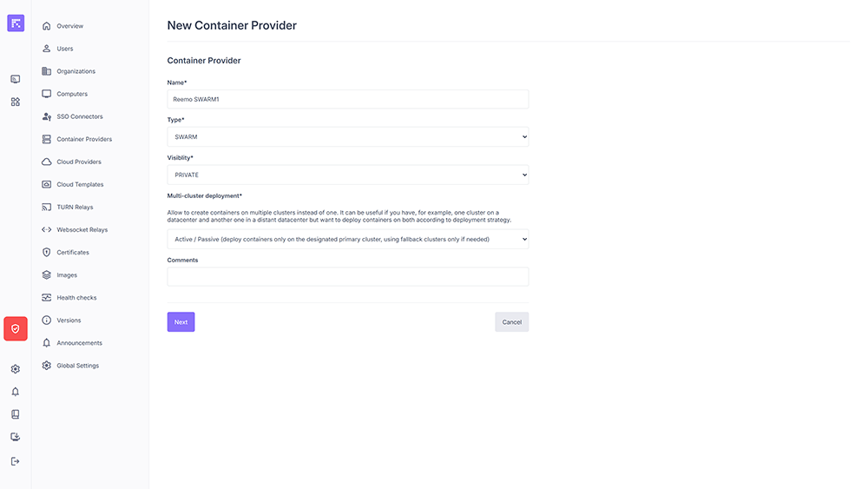Select Global Settings in sidebar
Image resolution: width=868 pixels, height=489 pixels.
click(x=77, y=366)
